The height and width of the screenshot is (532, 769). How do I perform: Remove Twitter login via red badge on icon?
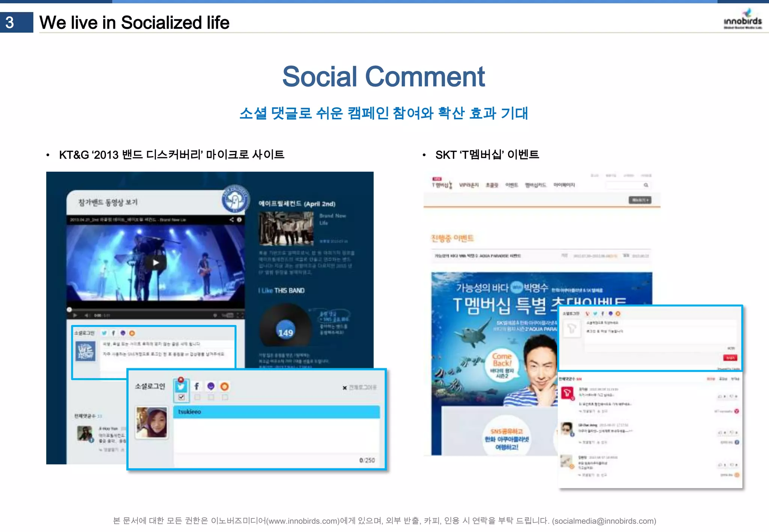pyautogui.click(x=181, y=379)
